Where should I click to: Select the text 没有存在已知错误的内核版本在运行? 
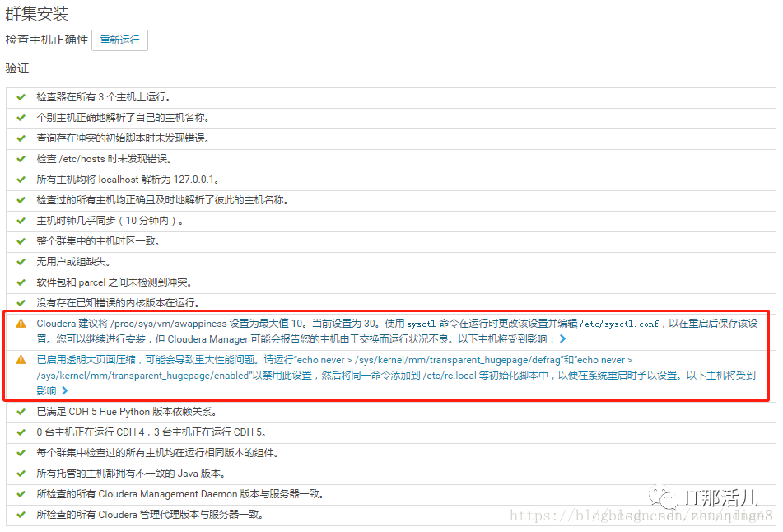[118, 303]
